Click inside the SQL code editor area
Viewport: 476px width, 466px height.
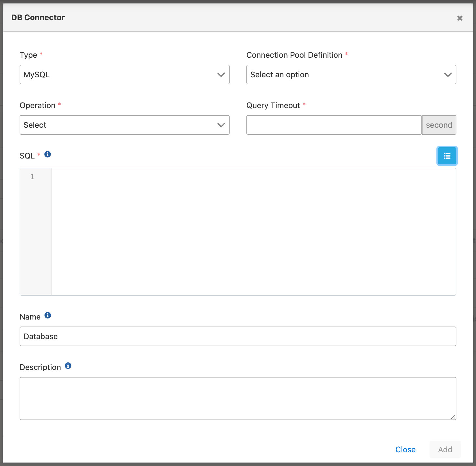coord(253,232)
